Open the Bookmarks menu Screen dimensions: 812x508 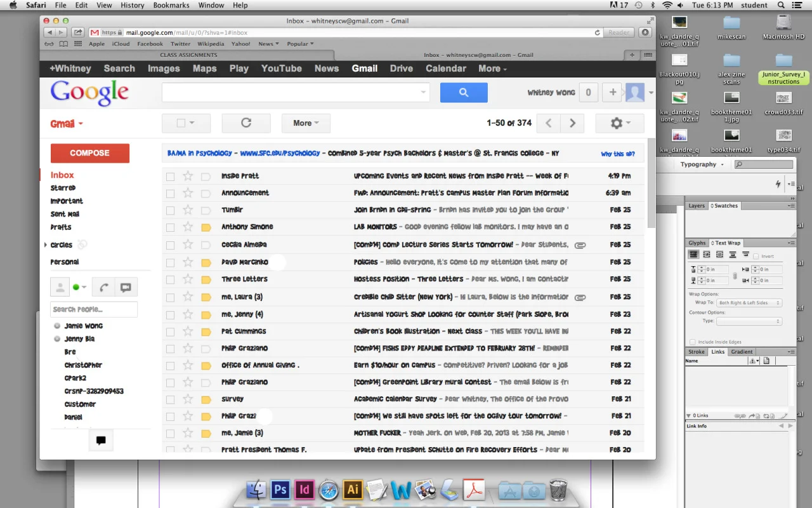(171, 5)
